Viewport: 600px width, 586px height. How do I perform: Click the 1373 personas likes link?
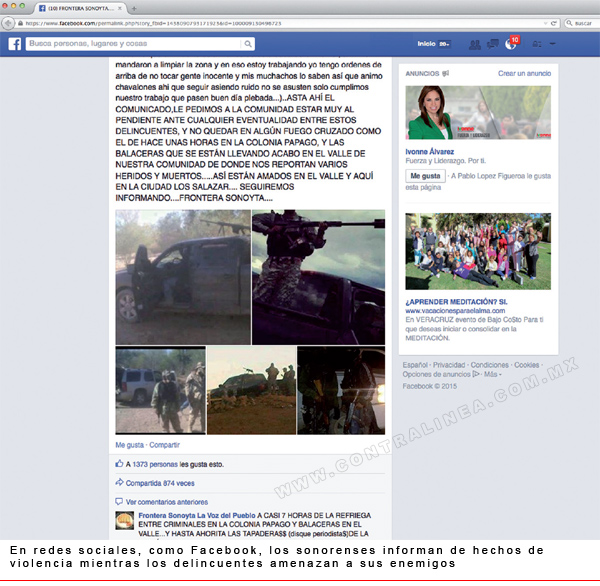pyautogui.click(x=155, y=464)
